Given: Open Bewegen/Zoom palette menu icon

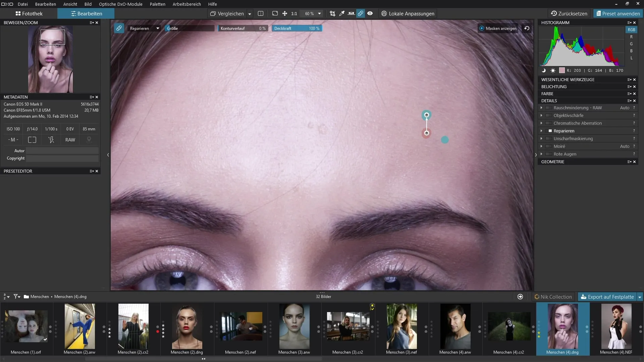Looking at the screenshot, I should click(x=92, y=22).
